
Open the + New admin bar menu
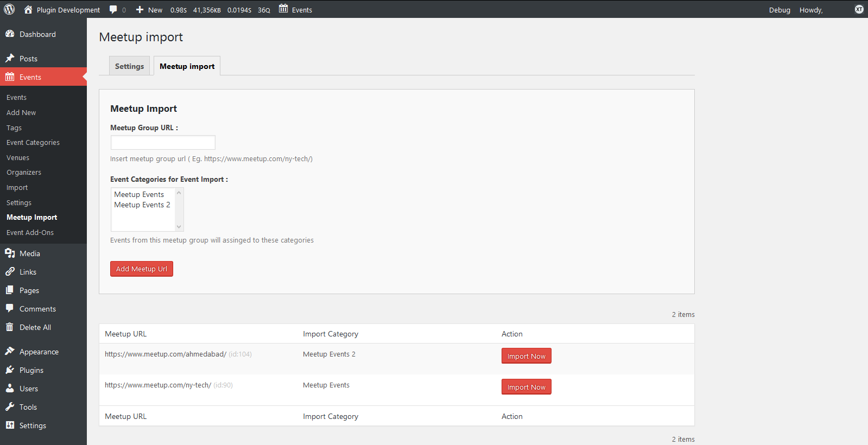[149, 10]
